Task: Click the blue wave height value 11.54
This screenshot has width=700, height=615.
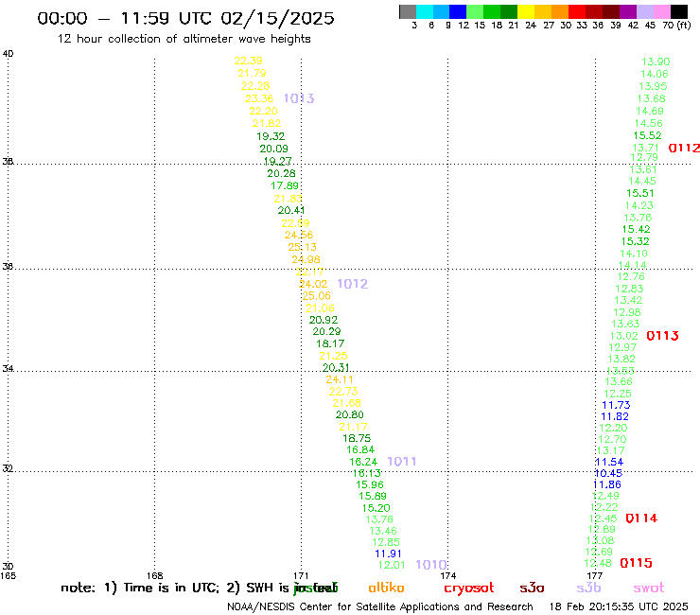Action: (609, 463)
